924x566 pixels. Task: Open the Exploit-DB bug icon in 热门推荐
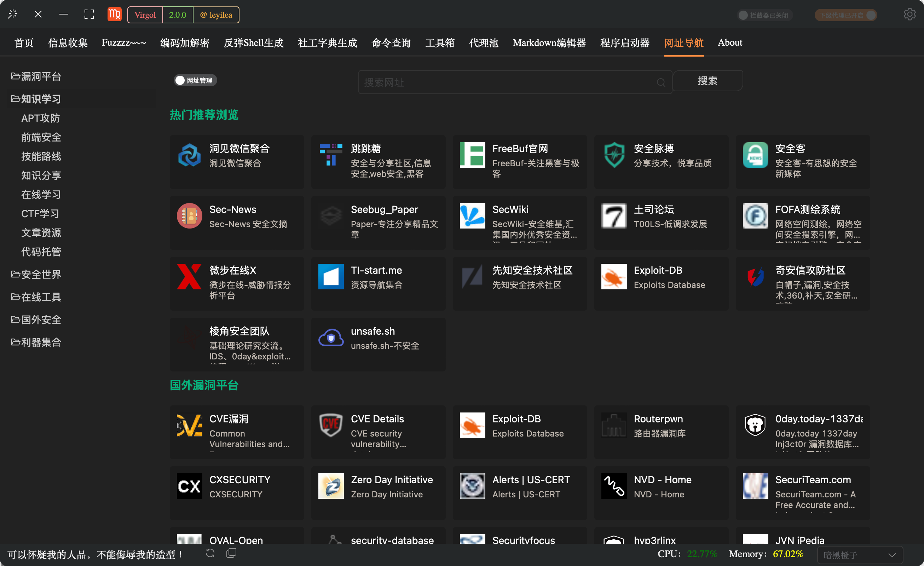[614, 276]
